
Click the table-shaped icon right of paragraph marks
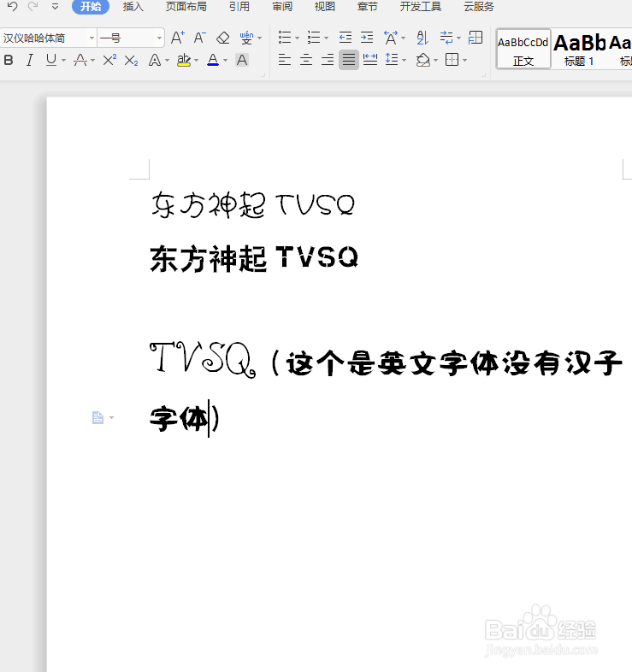pyautogui.click(x=475, y=38)
